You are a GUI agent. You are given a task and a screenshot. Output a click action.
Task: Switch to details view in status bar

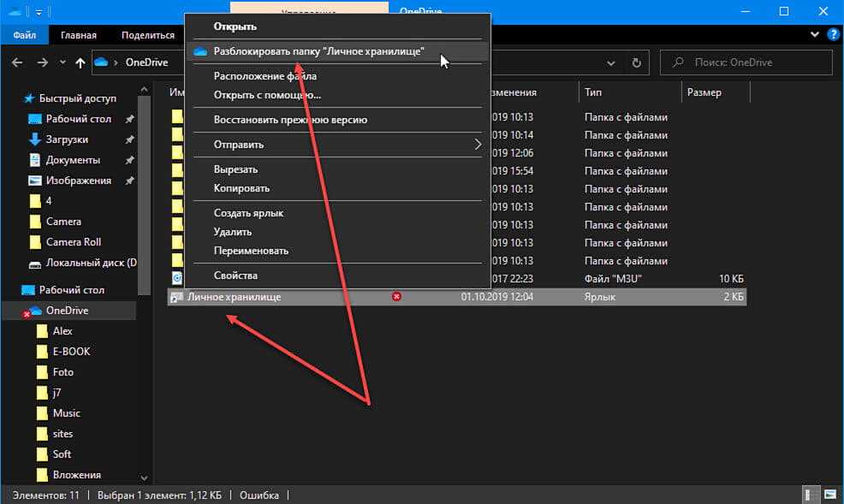pos(810,495)
